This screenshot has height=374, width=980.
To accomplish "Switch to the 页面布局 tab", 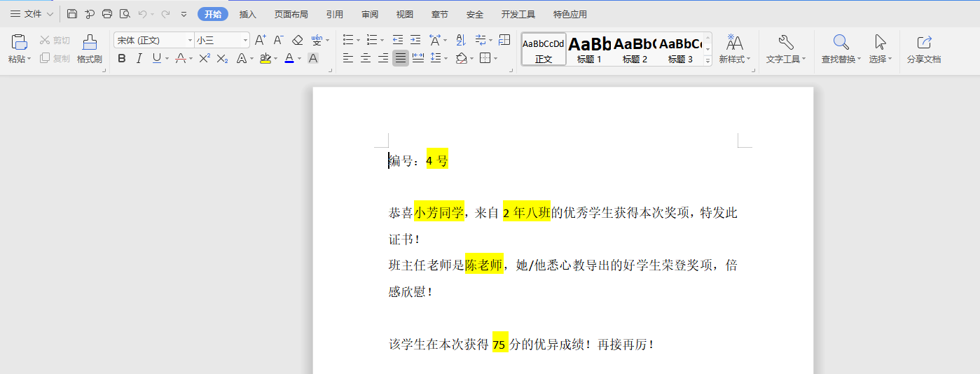I will point(291,14).
